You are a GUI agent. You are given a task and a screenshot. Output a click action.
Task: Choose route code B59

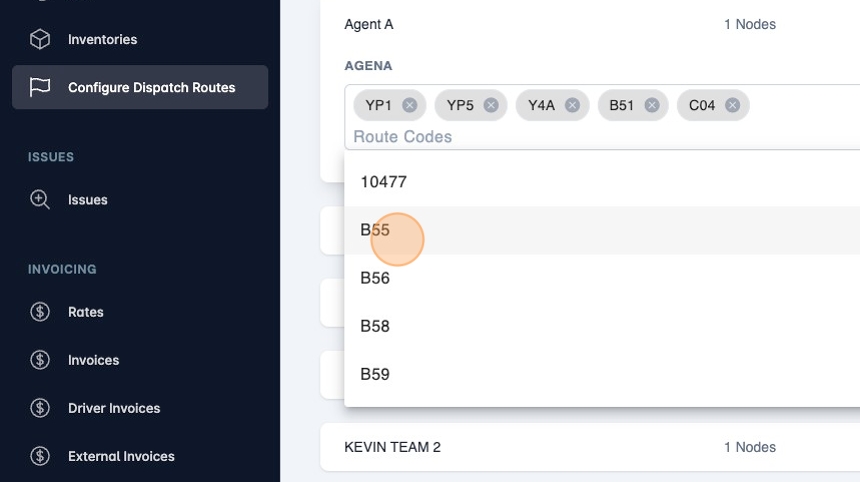pyautogui.click(x=375, y=374)
